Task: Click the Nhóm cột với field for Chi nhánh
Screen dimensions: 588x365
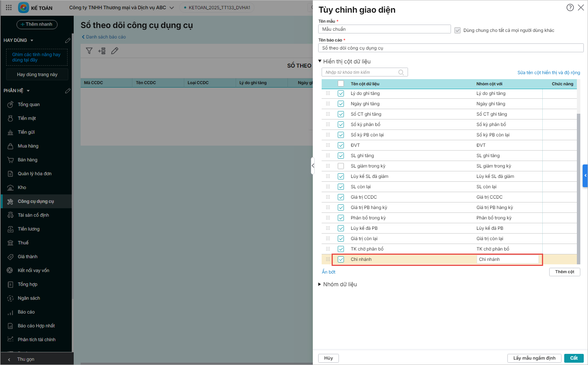Action: 508,259
